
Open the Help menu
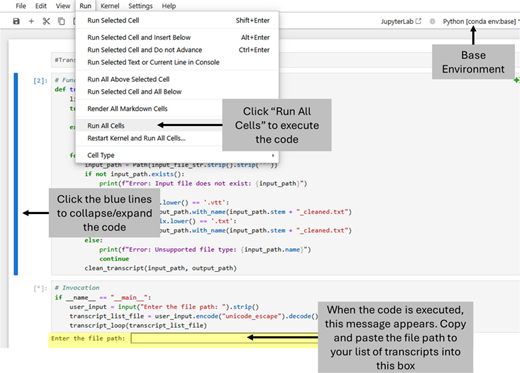click(x=169, y=6)
